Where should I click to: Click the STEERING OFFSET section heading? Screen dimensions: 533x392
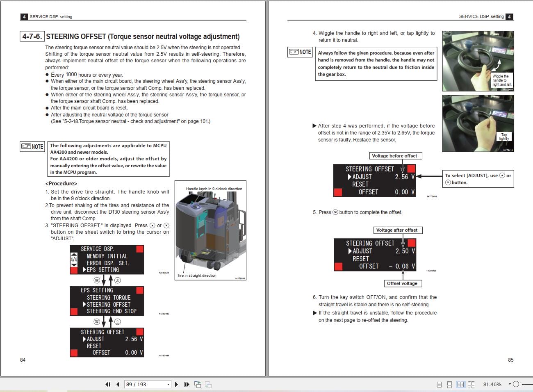click(x=143, y=36)
